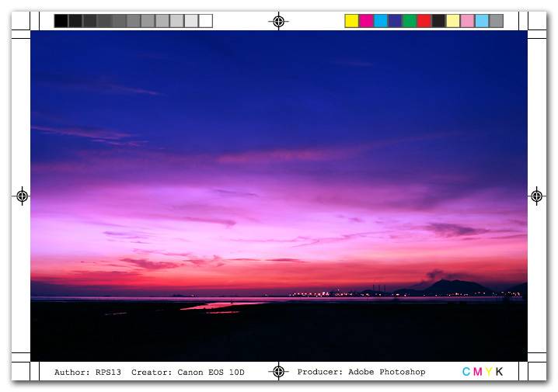Click the black swatch between red and pale yellow
558x392 pixels.
(x=438, y=21)
